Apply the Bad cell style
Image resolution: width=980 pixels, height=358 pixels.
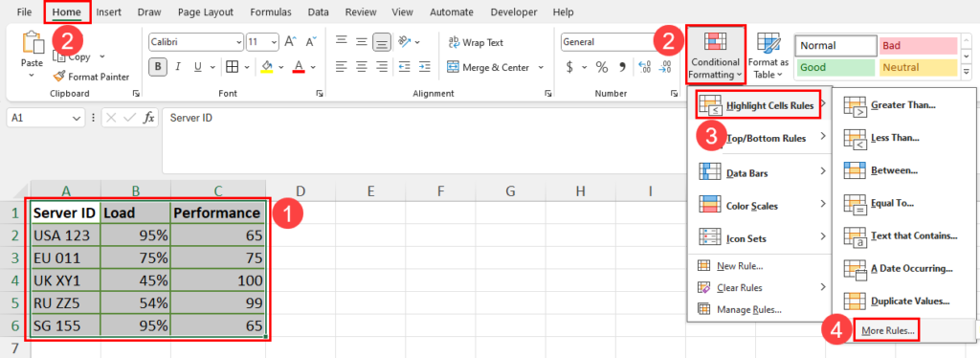tap(918, 46)
